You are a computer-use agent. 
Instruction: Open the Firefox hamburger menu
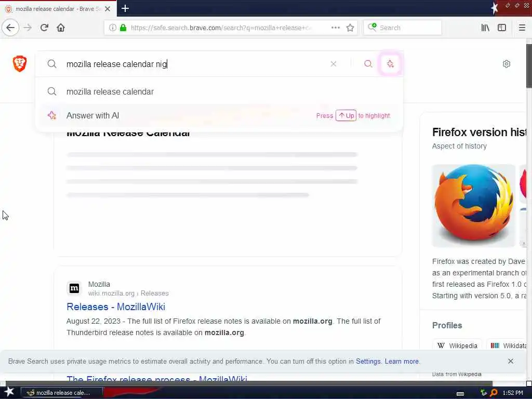522,28
